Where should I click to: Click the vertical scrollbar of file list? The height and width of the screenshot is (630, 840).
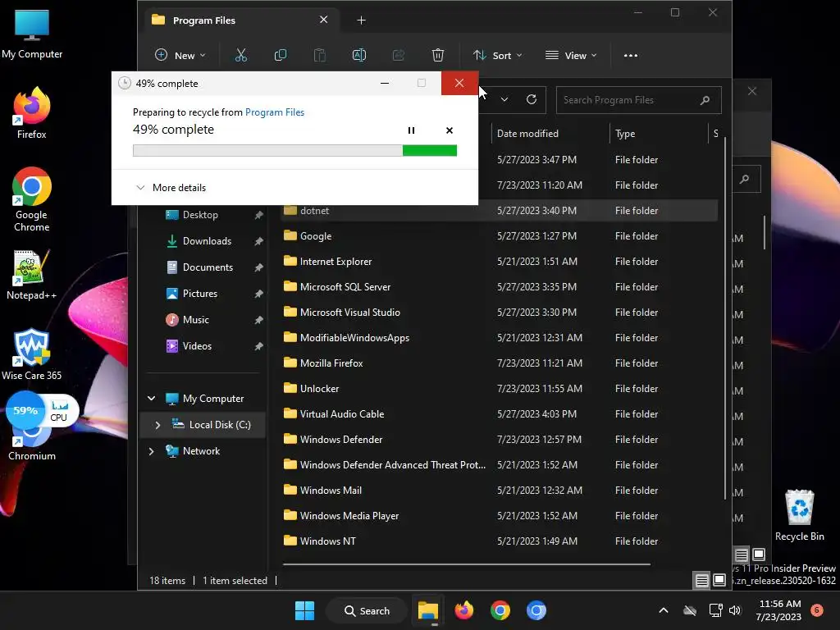point(725,319)
